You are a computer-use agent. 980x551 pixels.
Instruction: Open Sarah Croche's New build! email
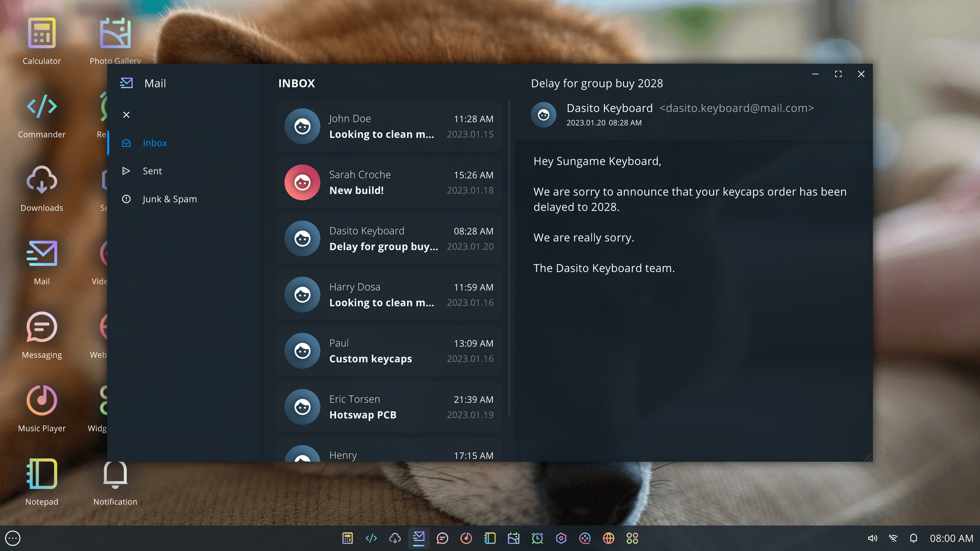[x=389, y=183]
